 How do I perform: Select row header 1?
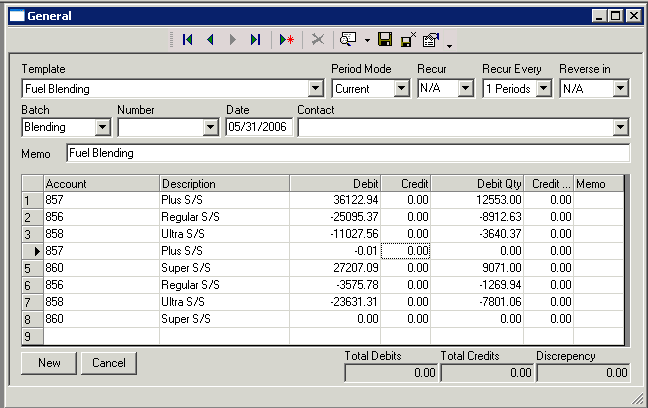click(32, 200)
